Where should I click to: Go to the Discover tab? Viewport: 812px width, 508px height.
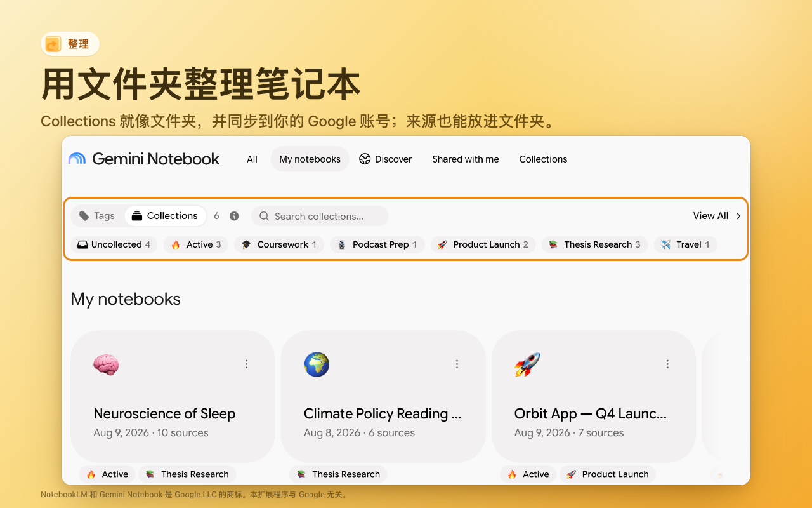[386, 159]
